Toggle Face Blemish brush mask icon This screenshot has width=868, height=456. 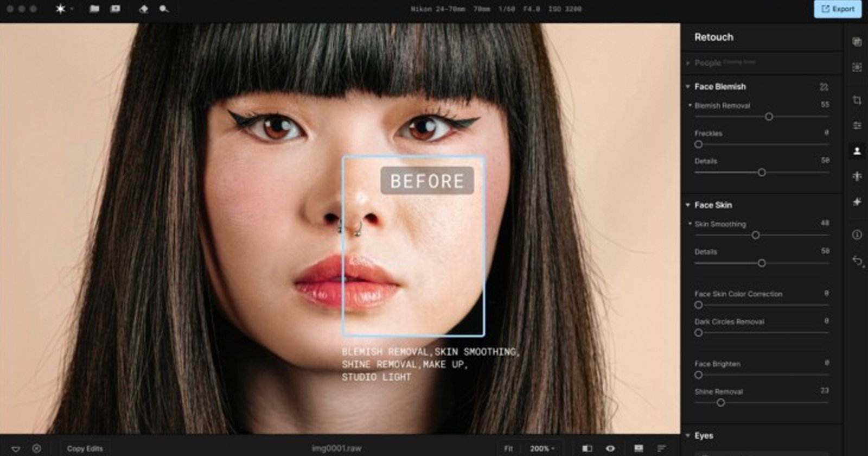pos(824,87)
